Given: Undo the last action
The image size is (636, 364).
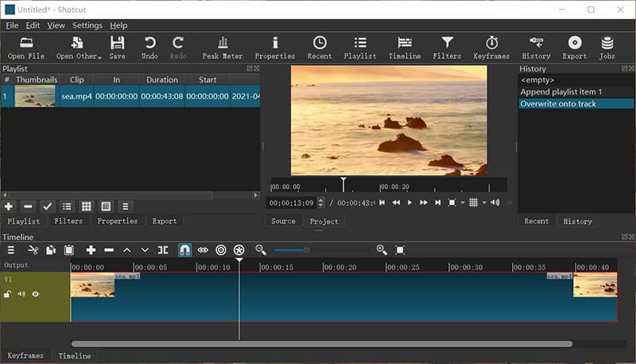Looking at the screenshot, I should click(x=149, y=48).
